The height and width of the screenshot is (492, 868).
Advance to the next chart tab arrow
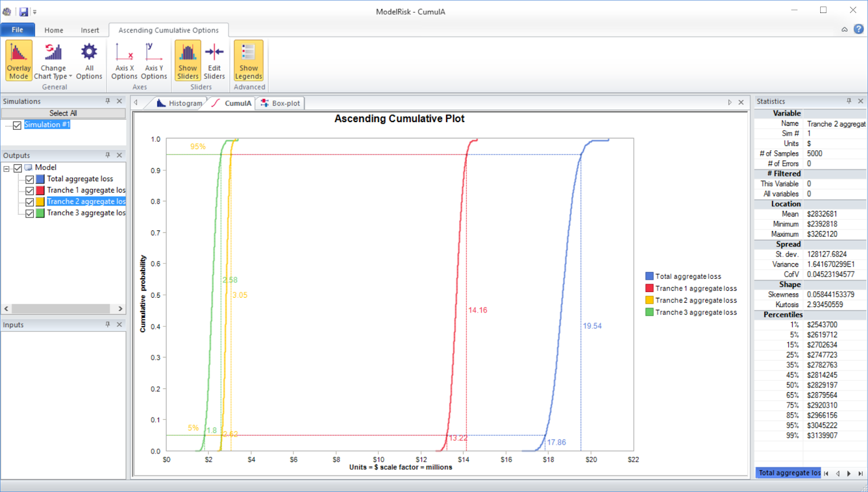(x=730, y=103)
